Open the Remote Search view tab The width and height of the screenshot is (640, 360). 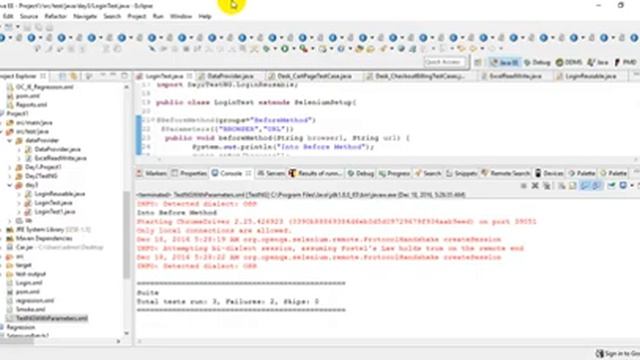(506, 173)
